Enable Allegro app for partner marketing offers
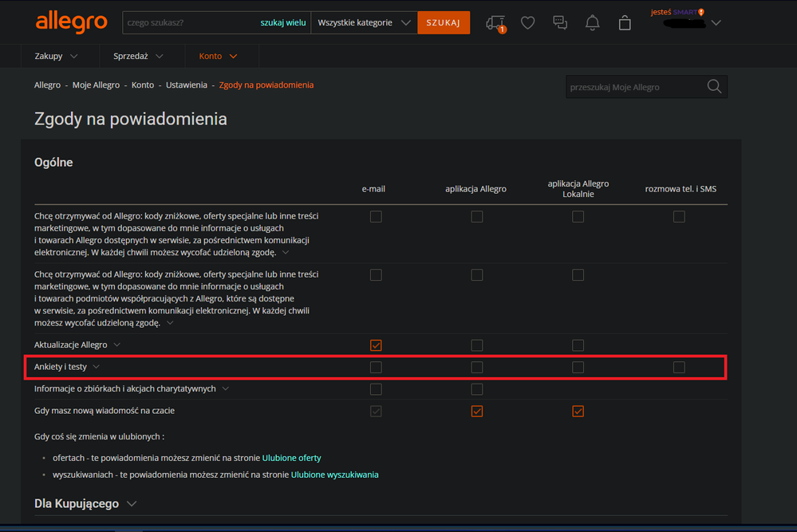797x532 pixels. (477, 275)
